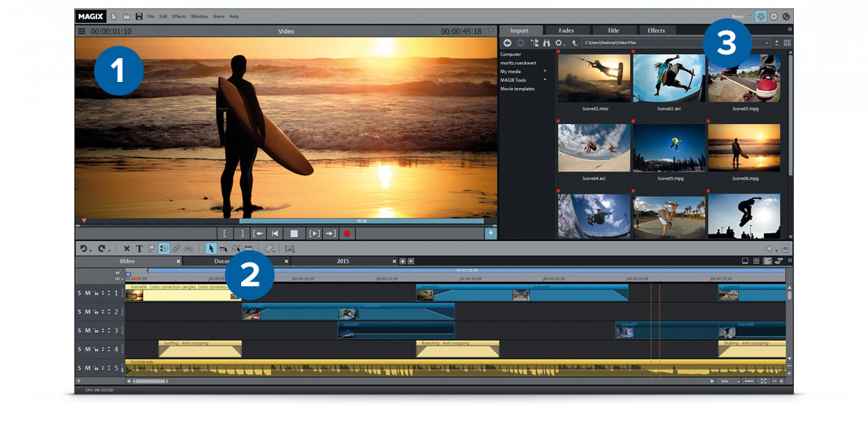Click the save project floppy icon
The height and width of the screenshot is (421, 868).
click(x=139, y=16)
